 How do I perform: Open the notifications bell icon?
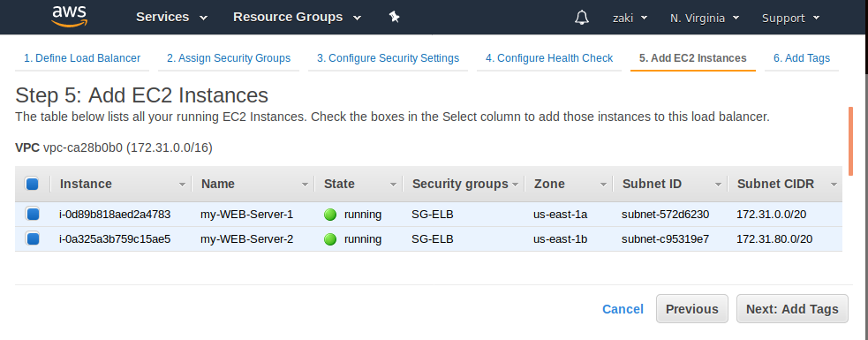pyautogui.click(x=581, y=17)
